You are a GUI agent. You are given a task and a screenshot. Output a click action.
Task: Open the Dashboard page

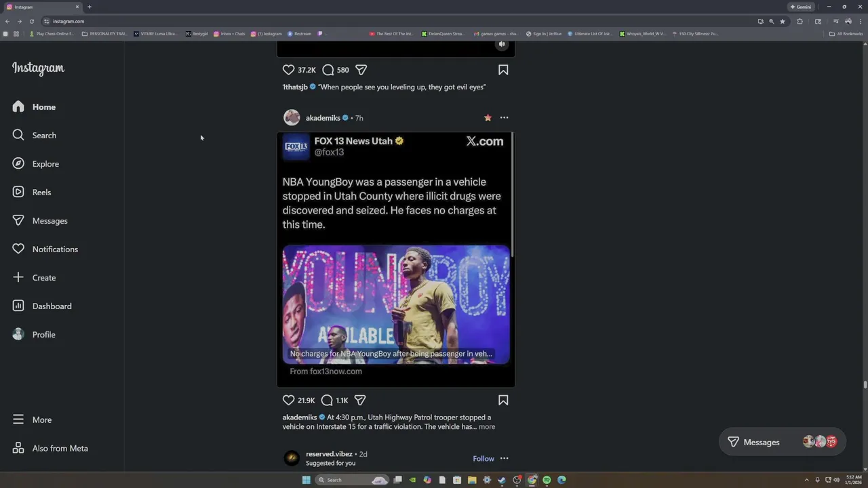point(41,306)
